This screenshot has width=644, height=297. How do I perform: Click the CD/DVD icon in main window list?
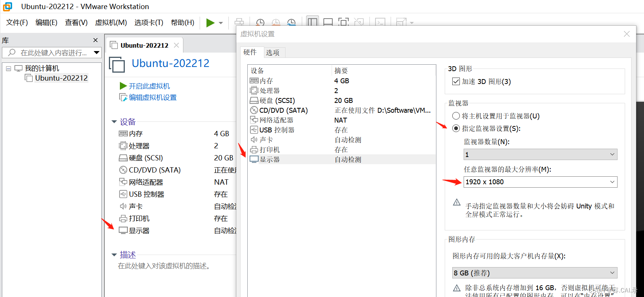(123, 170)
